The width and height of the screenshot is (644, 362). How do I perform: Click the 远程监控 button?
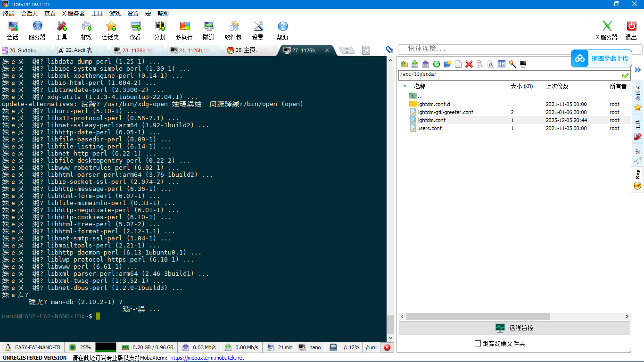click(x=514, y=328)
